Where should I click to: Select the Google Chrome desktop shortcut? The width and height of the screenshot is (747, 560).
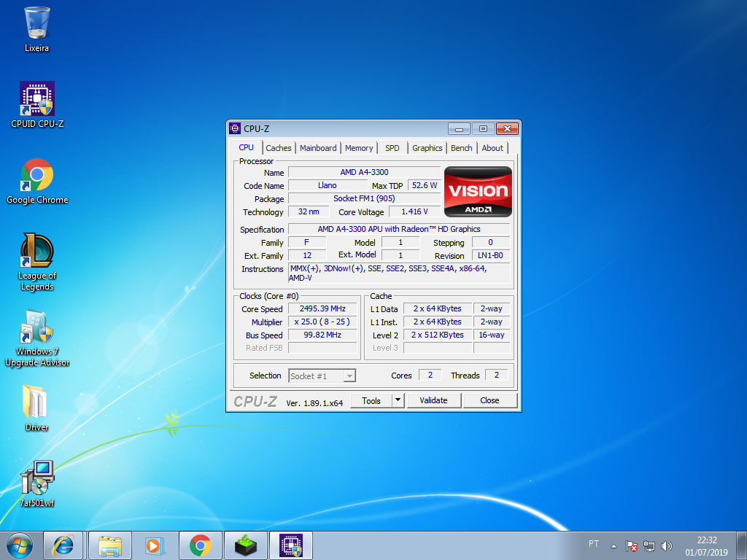[x=37, y=181]
